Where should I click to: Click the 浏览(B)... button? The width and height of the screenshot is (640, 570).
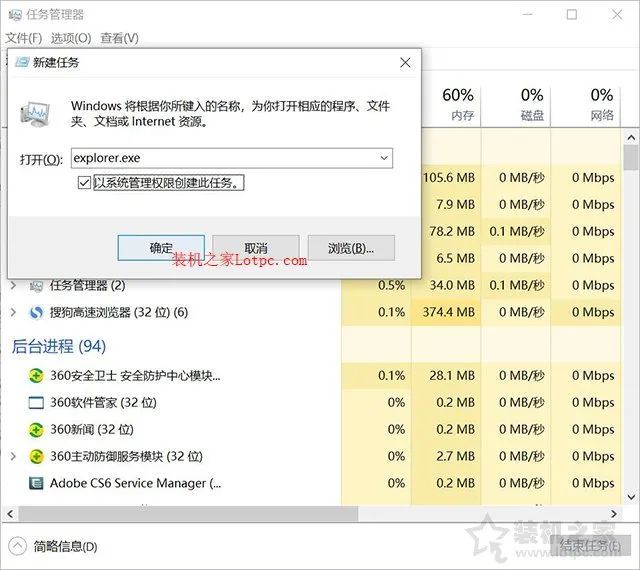tap(349, 248)
